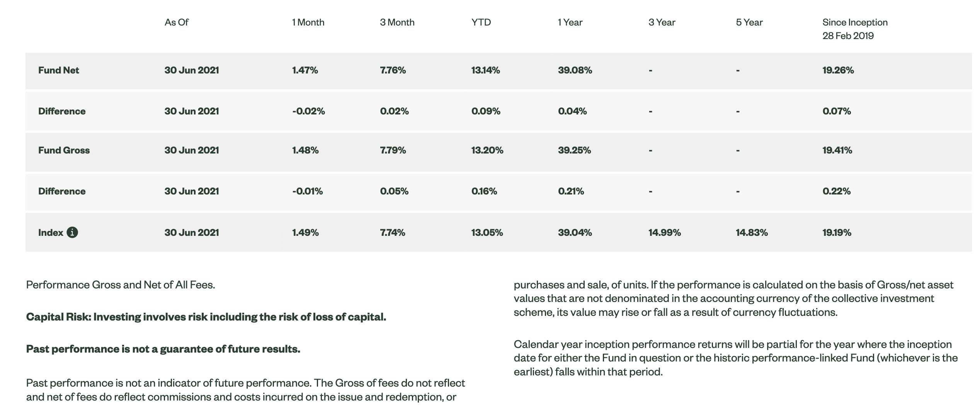Click the 5 Year column header
Image resolution: width=980 pixels, height=416 pixels.
749,22
